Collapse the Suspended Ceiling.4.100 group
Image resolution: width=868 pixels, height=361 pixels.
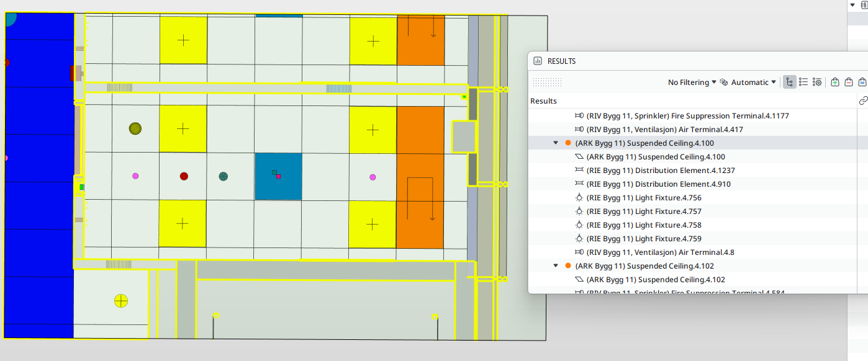click(x=556, y=143)
